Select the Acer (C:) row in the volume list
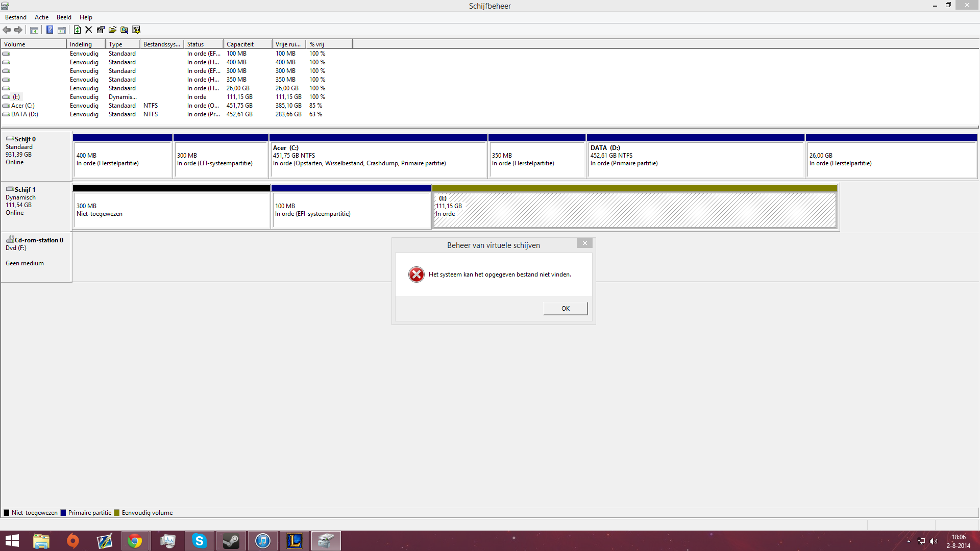Image resolution: width=980 pixels, height=551 pixels. coord(23,106)
